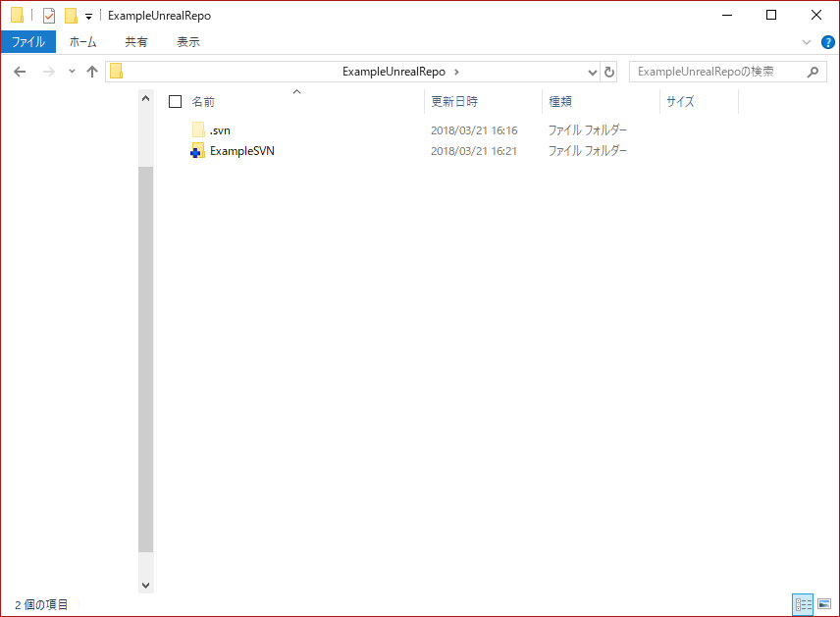
Task: Click ExampleUnrealRepo in the address bar
Action: (394, 72)
